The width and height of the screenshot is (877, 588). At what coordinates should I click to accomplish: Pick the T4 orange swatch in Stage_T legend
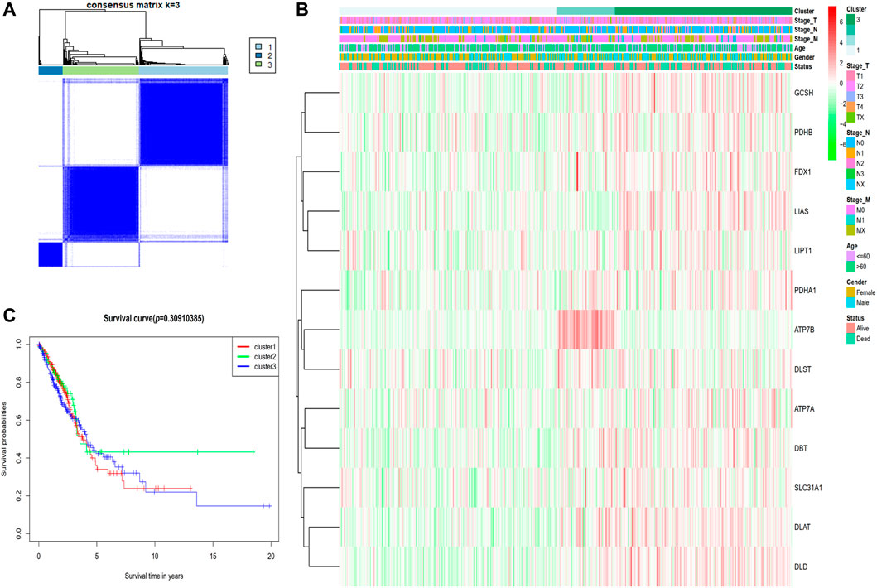850,107
